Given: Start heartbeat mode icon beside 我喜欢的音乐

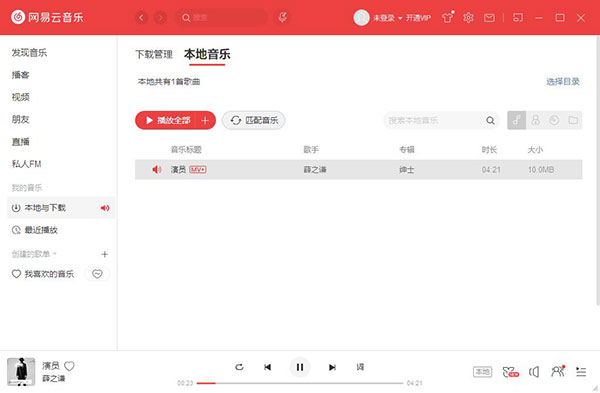Looking at the screenshot, I should pyautogui.click(x=97, y=274).
